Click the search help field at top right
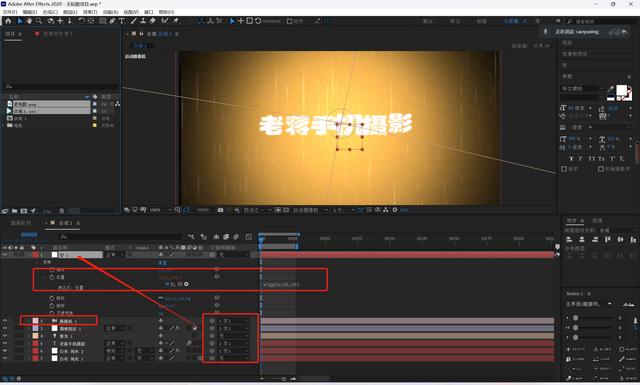The height and width of the screenshot is (385, 640). 600,21
